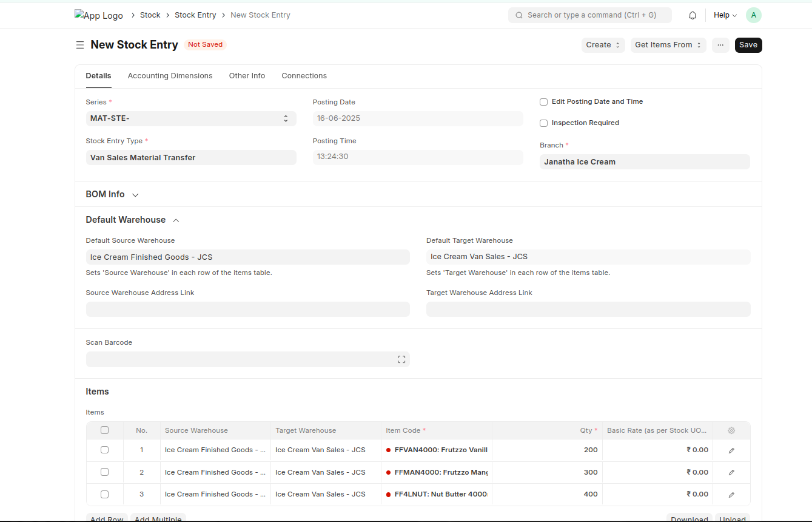Edit row 2 with pencil icon

pyautogui.click(x=731, y=472)
